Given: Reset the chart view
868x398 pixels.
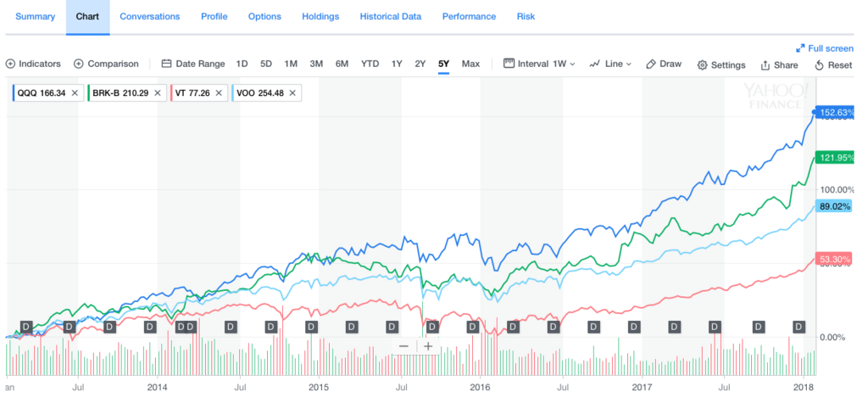Looking at the screenshot, I should (x=834, y=64).
